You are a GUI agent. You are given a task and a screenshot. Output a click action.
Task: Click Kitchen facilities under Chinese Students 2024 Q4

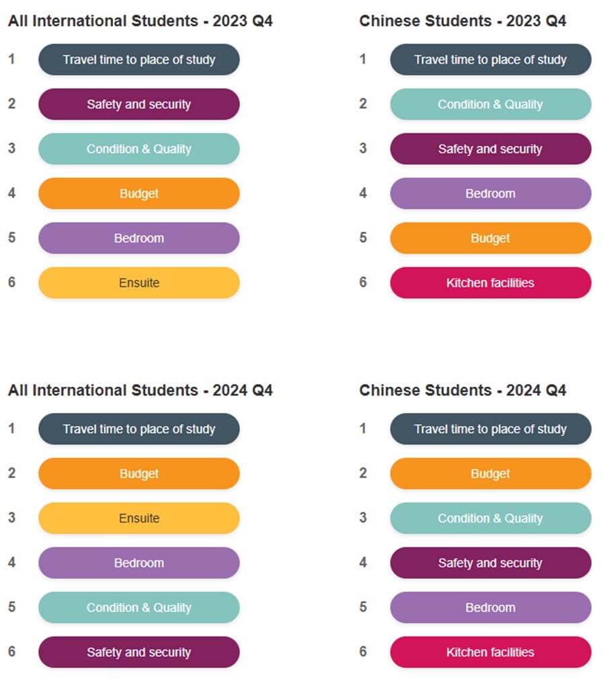[x=490, y=652]
